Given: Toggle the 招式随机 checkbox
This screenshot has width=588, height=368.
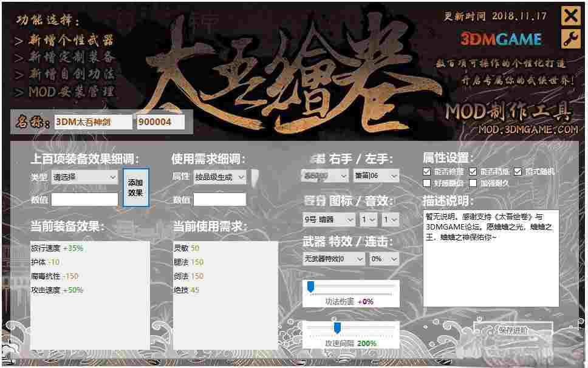Looking at the screenshot, I should [518, 172].
